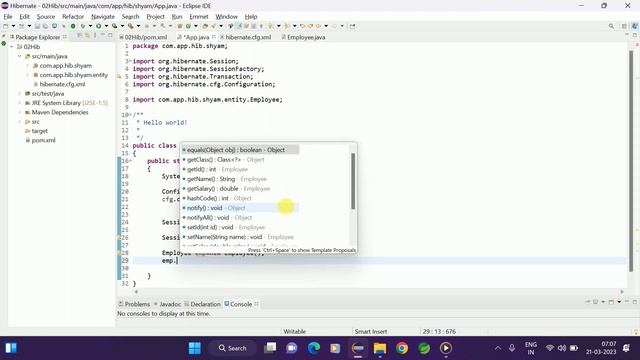Click the volume icon in system tray
The image size is (640, 360).
pyautogui.click(x=562, y=348)
